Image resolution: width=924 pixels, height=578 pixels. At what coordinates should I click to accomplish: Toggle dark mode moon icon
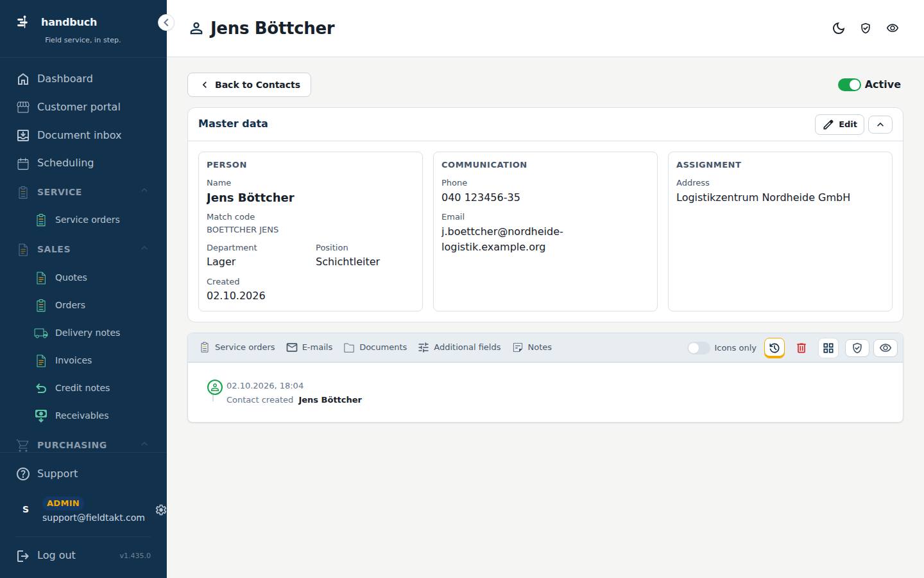(838, 28)
